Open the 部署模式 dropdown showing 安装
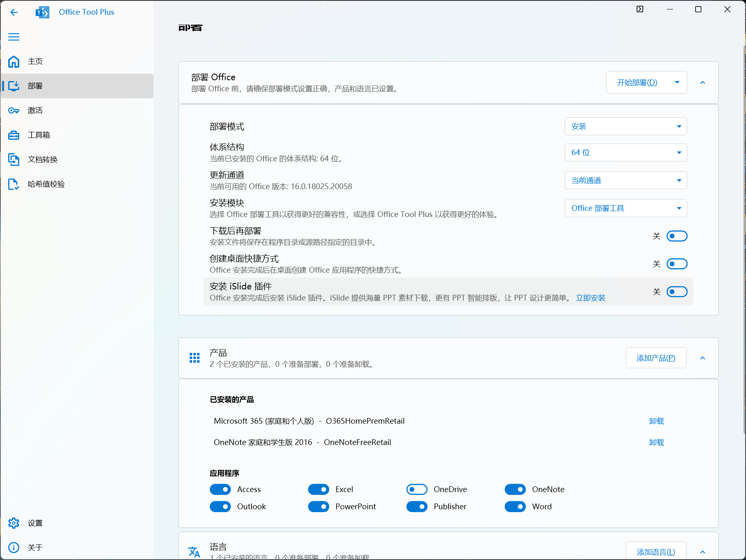Viewport: 746px width, 560px height. tap(626, 126)
